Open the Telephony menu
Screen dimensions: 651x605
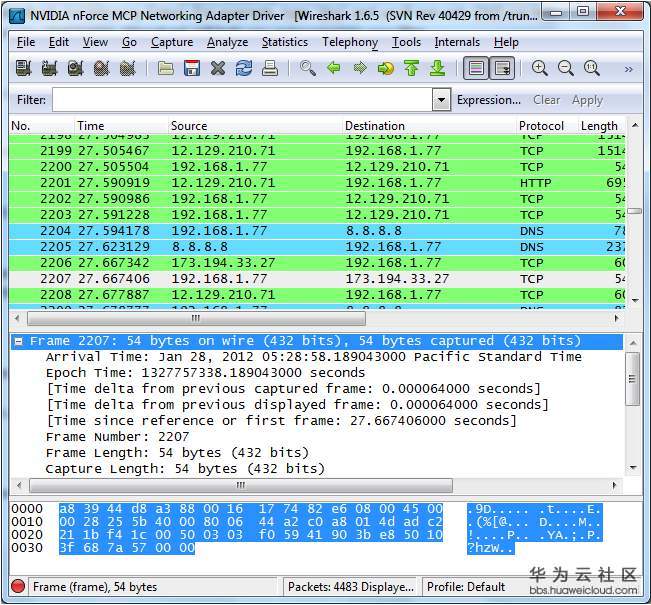click(x=350, y=42)
